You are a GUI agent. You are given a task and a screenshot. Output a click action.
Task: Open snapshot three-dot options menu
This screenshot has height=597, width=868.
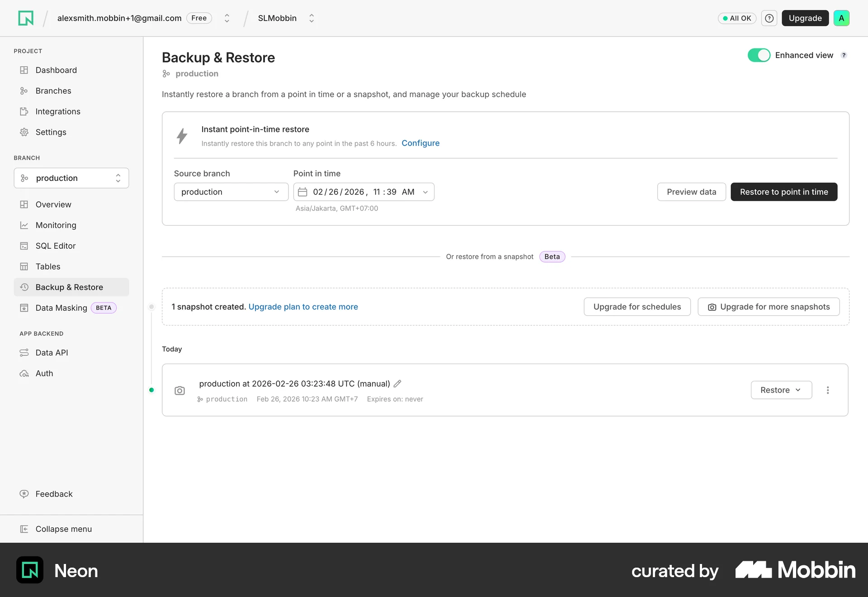coord(828,390)
